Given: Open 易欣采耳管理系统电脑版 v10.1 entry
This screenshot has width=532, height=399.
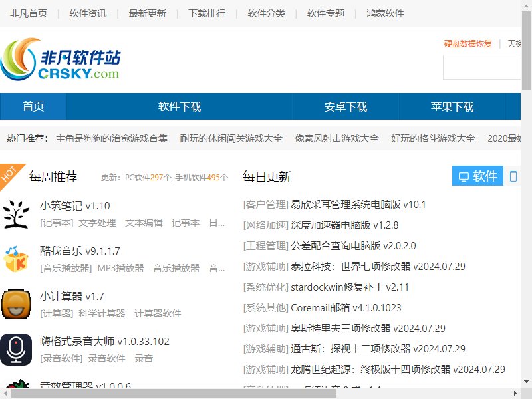Looking at the screenshot, I should click(x=358, y=205).
